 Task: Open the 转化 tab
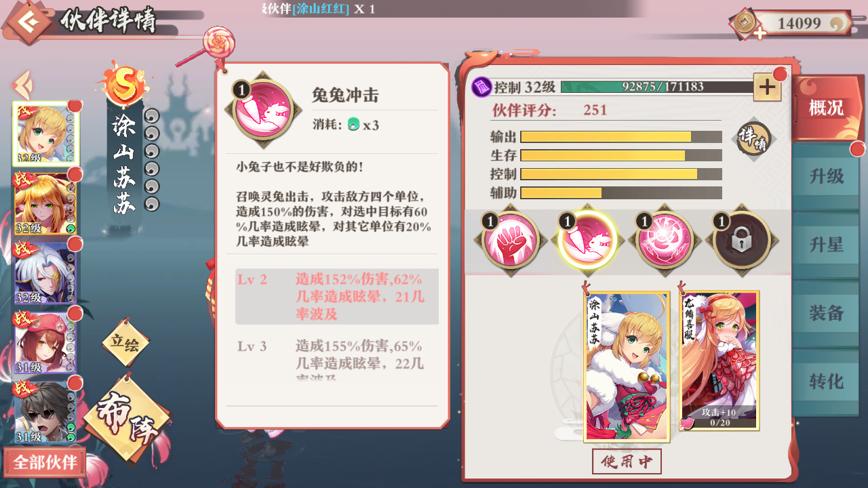point(827,382)
